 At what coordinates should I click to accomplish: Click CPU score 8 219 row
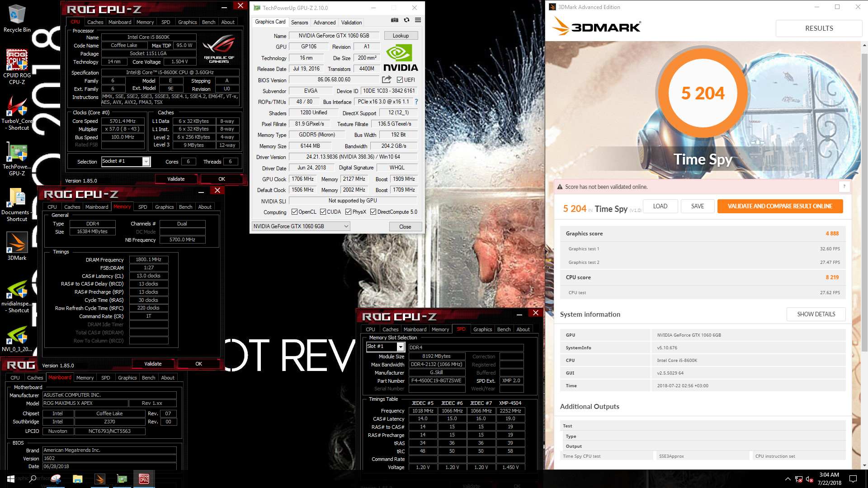702,277
